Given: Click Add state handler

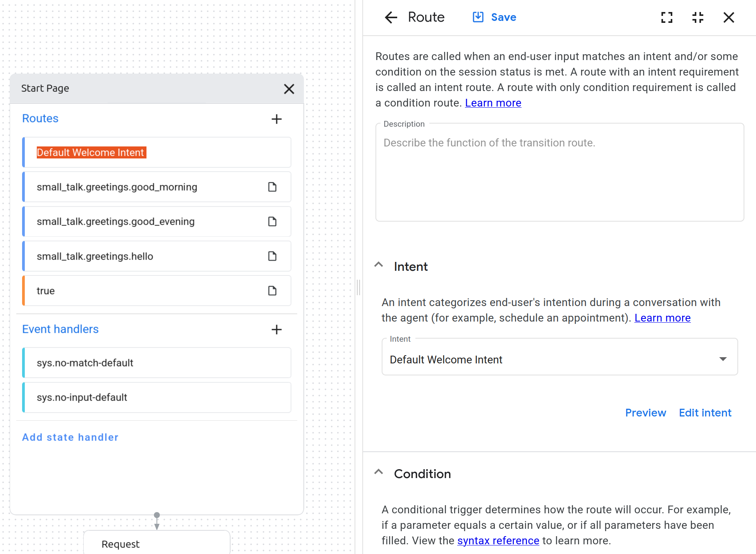Looking at the screenshot, I should pos(70,437).
